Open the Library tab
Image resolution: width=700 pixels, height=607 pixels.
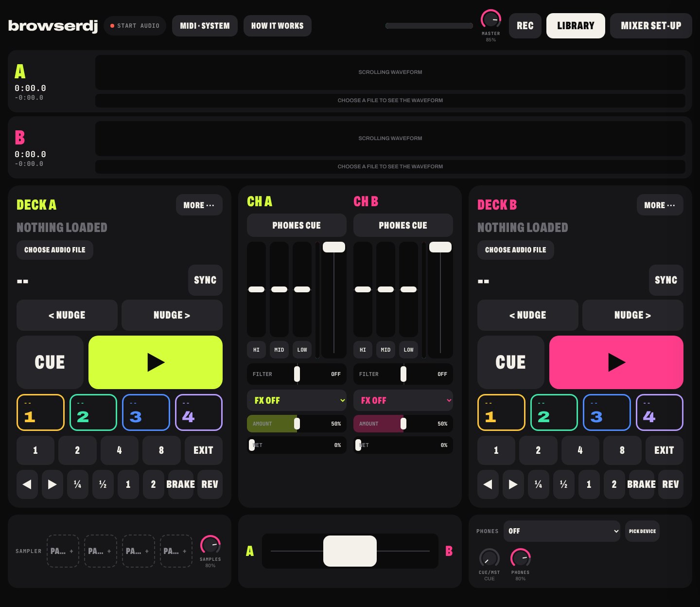[x=576, y=26]
